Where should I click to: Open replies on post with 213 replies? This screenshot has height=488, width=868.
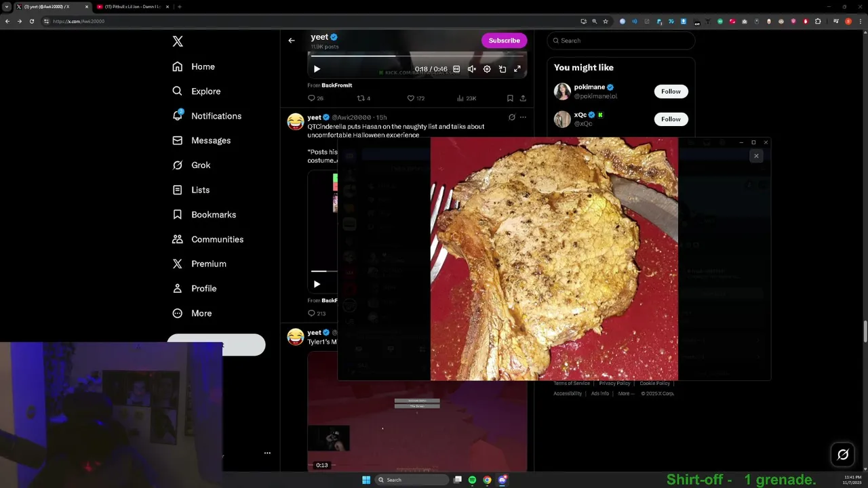click(317, 313)
